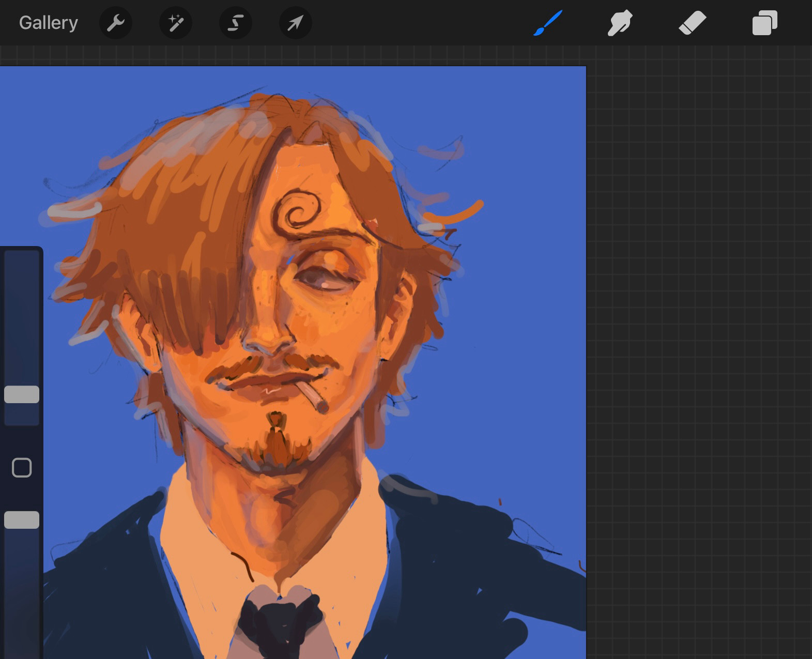Select the Brush tool
This screenshot has height=659, width=812.
pos(547,23)
